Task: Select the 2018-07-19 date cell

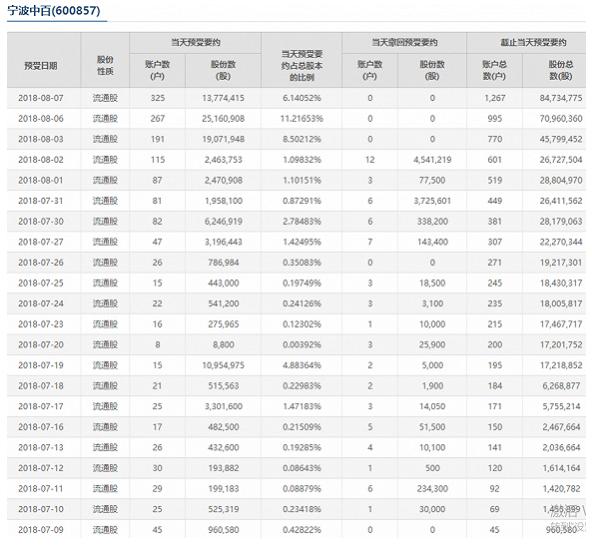Action: 41,365
